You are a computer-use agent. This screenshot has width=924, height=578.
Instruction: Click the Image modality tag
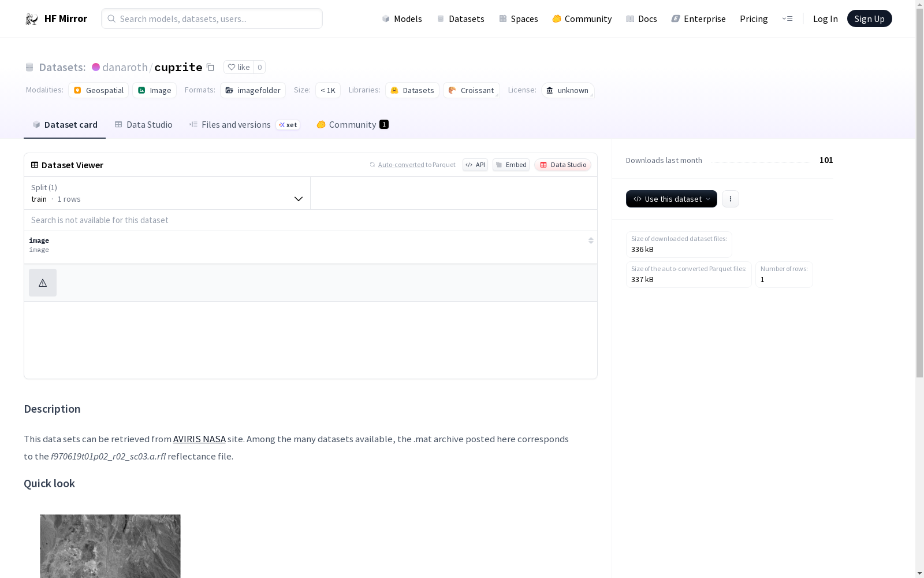154,90
